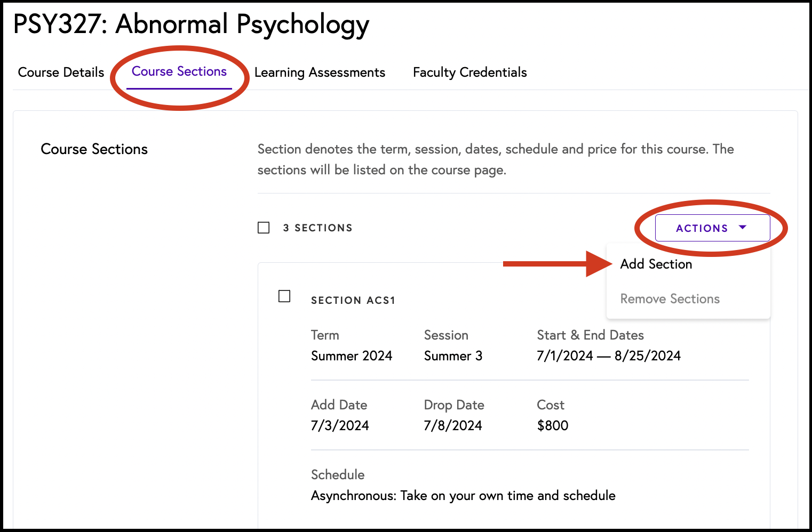Click the Term field label

[325, 335]
